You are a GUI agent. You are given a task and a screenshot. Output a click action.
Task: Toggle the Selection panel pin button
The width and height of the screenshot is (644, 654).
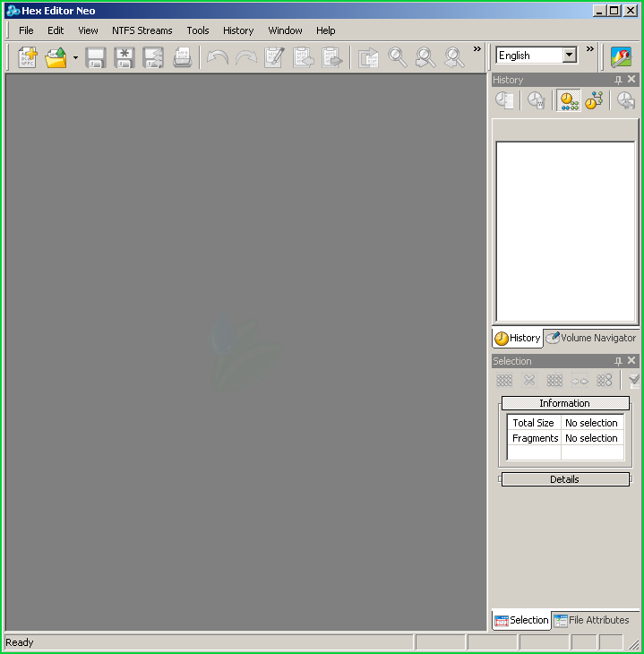coord(618,361)
